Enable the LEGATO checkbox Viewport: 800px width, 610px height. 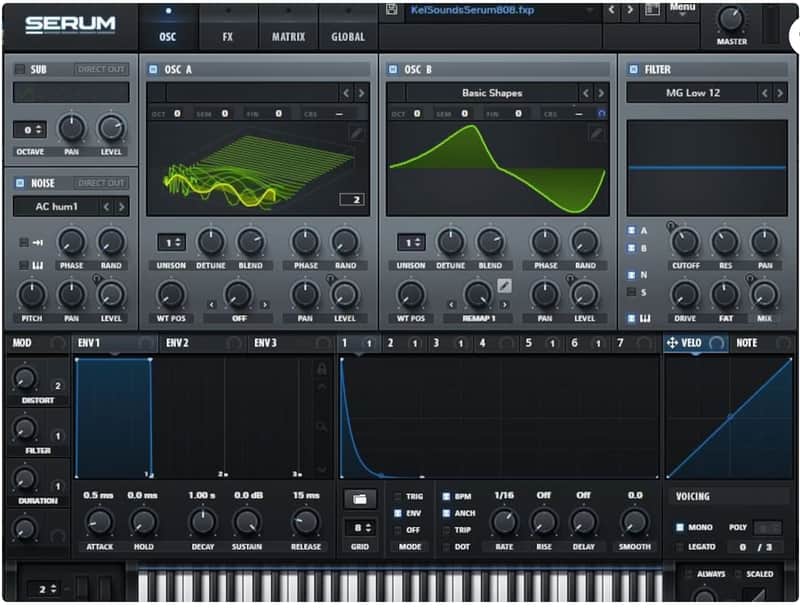click(x=680, y=547)
